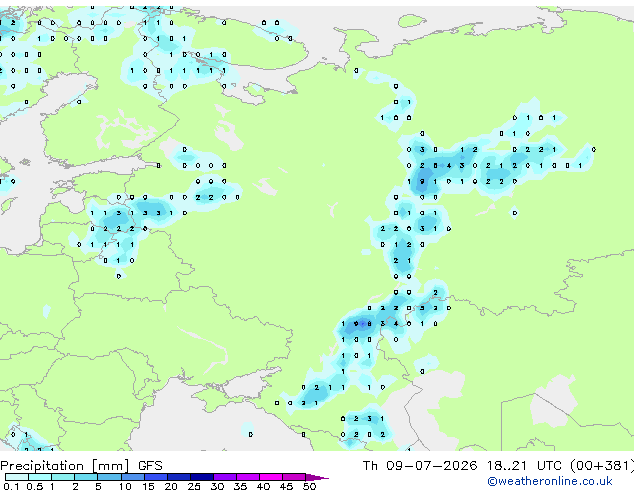Viewport: 634px width, 490px height.
Task: Click the 30–35 mm purple legend swatch
Action: 225,477
